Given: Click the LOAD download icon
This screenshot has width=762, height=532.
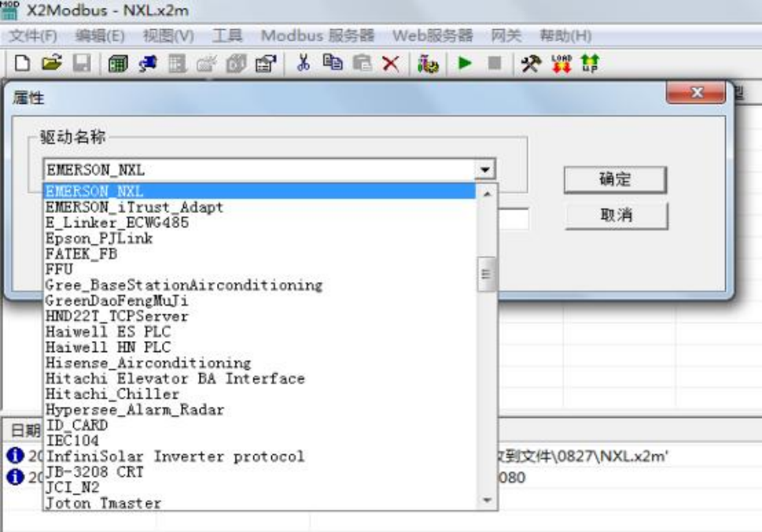Looking at the screenshot, I should [x=561, y=64].
